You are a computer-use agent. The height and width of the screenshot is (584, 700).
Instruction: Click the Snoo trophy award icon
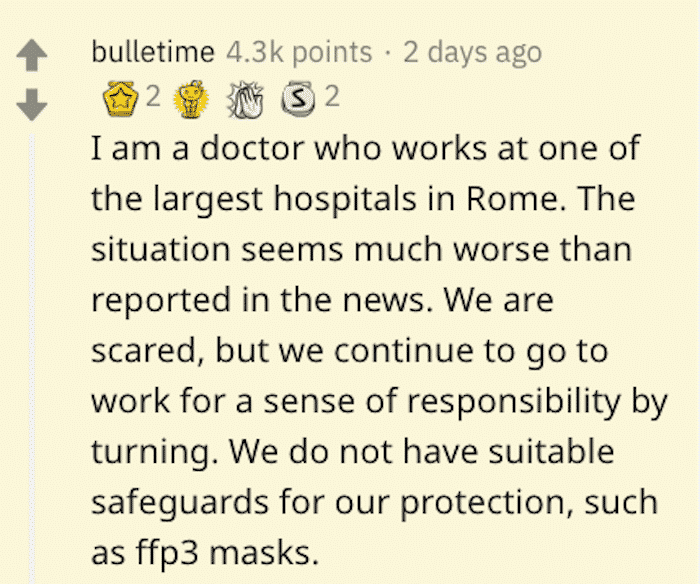point(192,99)
